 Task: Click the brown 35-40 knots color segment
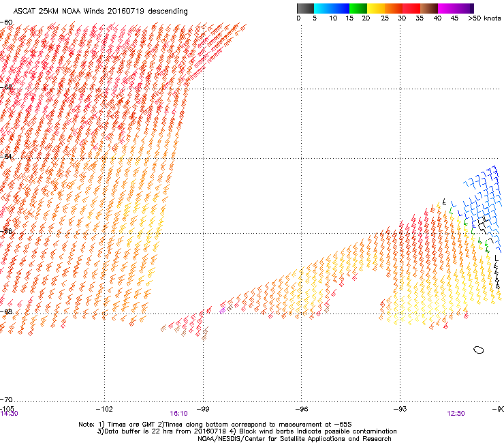(429, 8)
